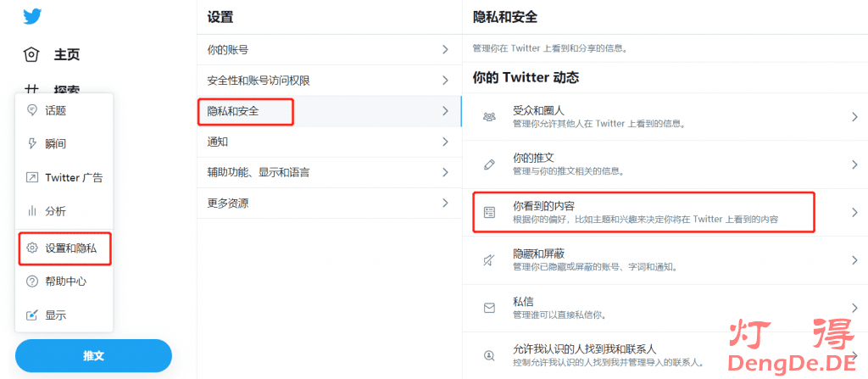
Task: Click the 话题 topics icon
Action: [32, 110]
